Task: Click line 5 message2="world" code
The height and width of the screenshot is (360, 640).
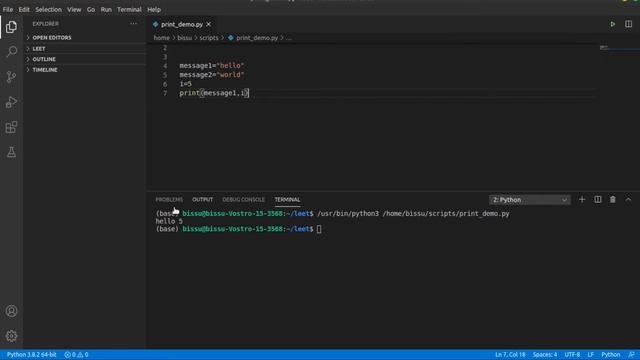Action: coord(212,75)
